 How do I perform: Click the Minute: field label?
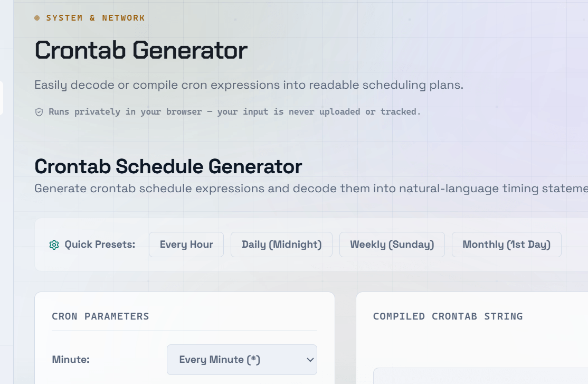click(x=71, y=360)
